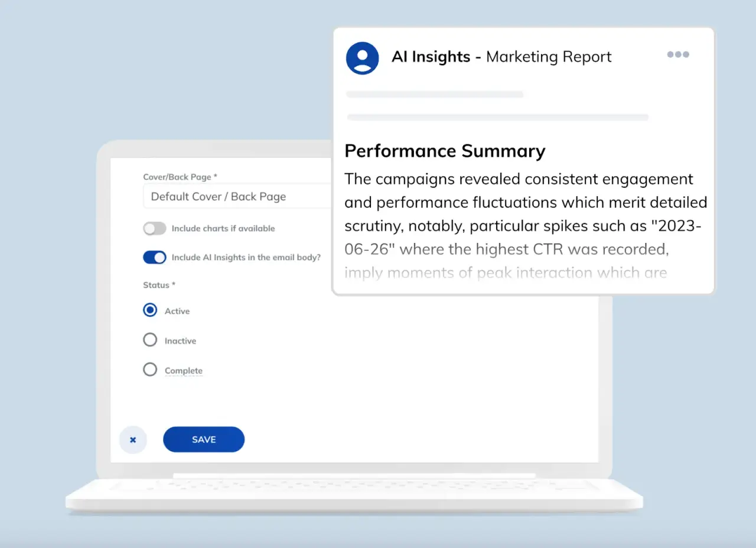
Task: Select the Active status radio button
Action: click(150, 310)
